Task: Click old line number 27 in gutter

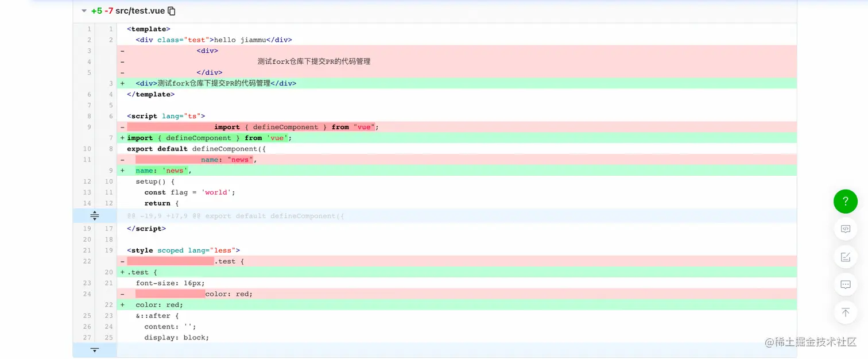Action: [87, 338]
